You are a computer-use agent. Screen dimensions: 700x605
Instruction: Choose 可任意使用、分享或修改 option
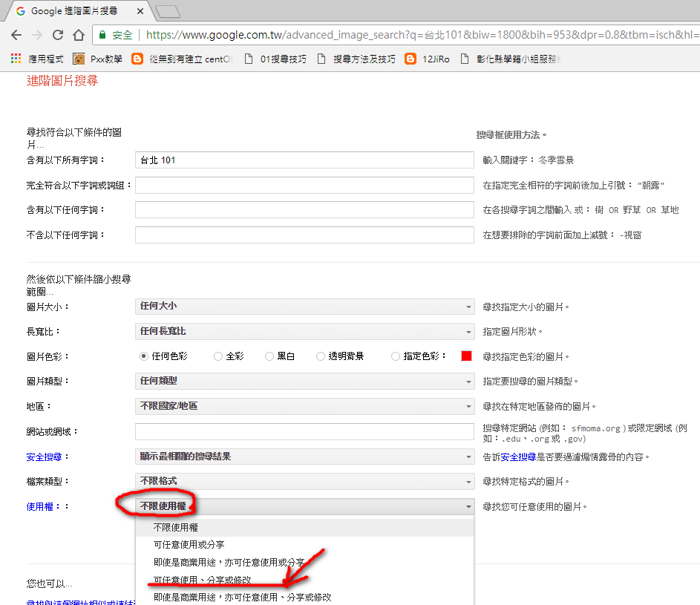coord(304,580)
